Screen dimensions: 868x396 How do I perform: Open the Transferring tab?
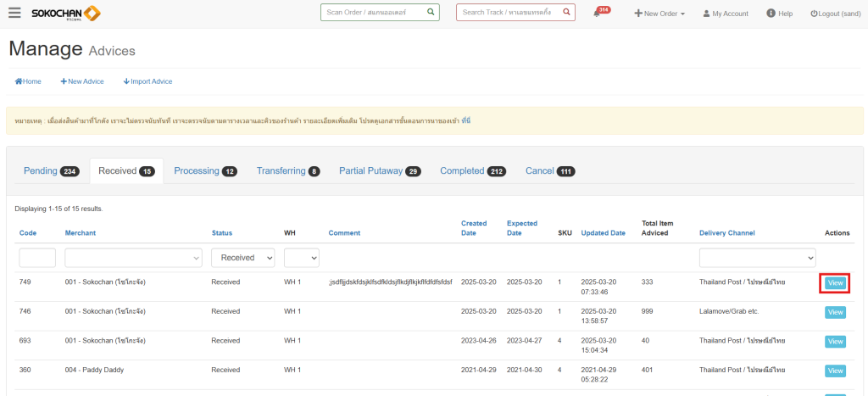tap(288, 171)
